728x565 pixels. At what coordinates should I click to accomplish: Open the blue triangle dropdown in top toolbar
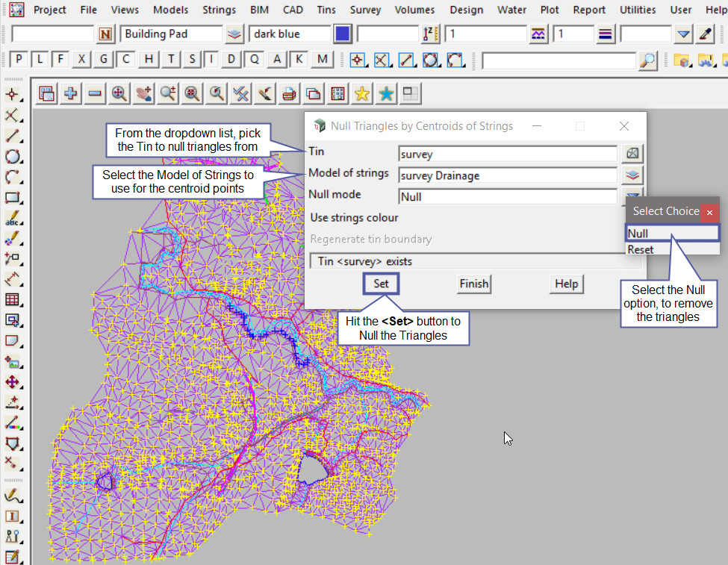point(683,34)
